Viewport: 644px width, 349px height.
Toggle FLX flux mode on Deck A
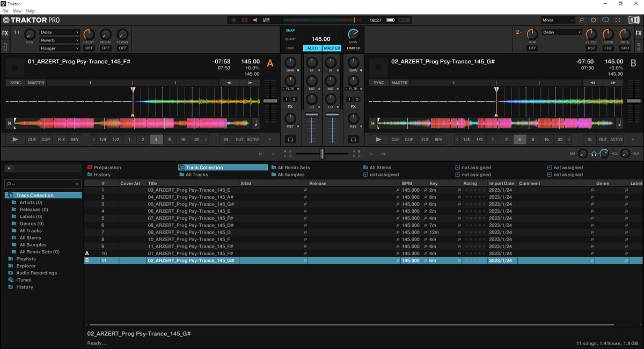[61, 139]
